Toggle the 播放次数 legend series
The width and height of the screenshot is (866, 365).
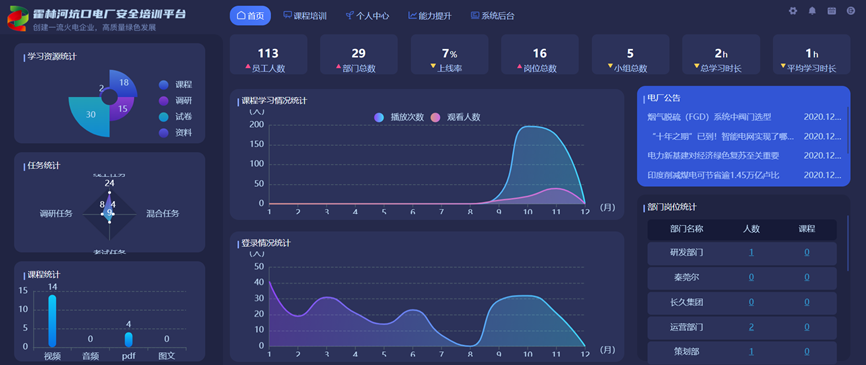pos(399,117)
